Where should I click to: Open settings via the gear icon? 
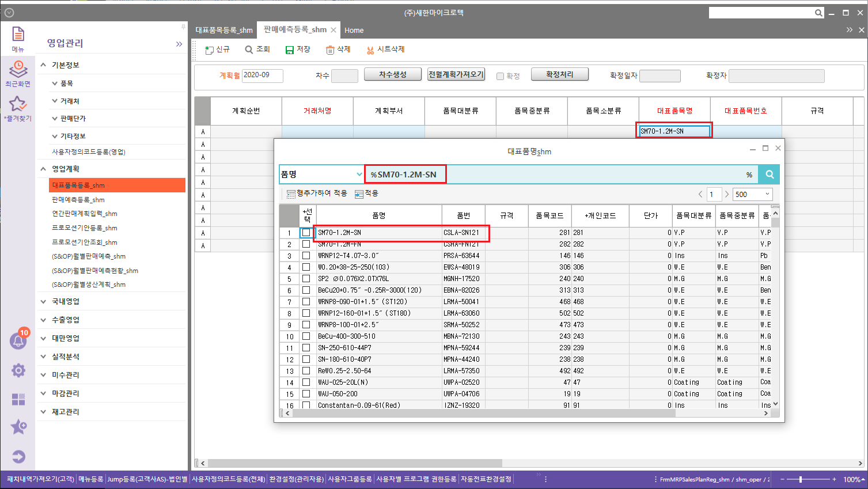pos(18,370)
